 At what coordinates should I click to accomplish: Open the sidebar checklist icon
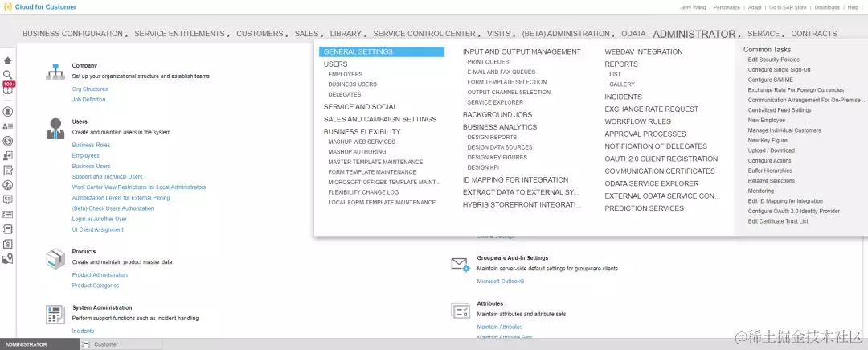[8, 214]
